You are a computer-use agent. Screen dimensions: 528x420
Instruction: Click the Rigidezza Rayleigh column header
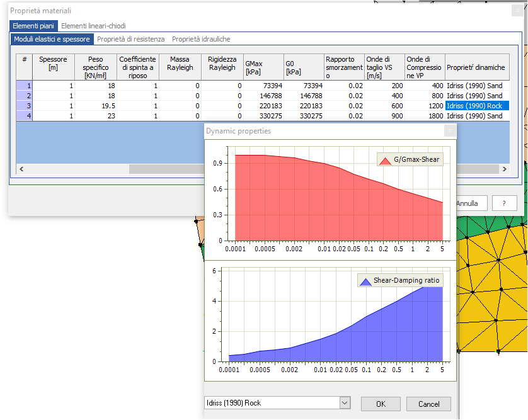[222, 67]
